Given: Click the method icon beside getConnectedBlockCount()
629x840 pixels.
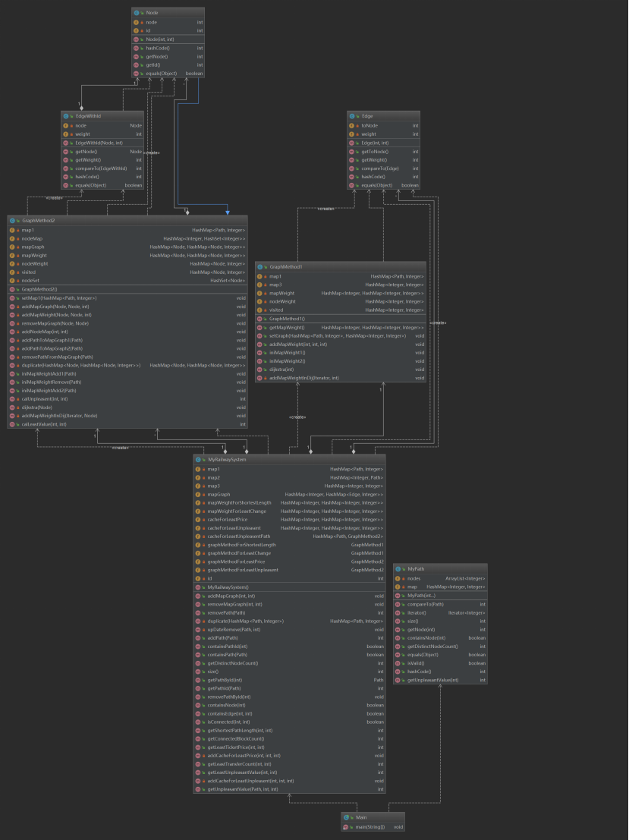Looking at the screenshot, I should point(198,739).
